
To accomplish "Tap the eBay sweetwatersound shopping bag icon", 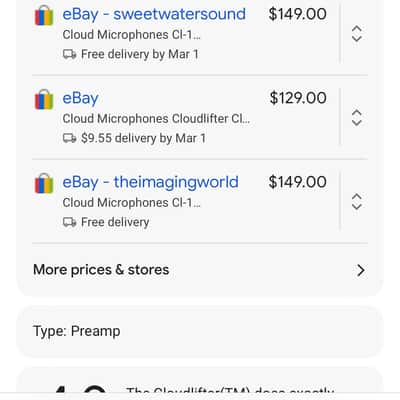I will (44, 15).
